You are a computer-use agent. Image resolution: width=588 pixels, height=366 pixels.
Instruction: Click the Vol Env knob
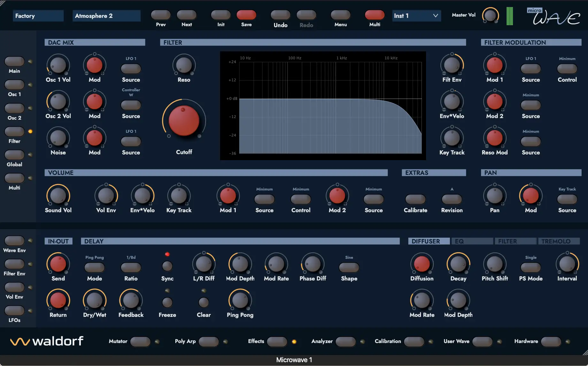click(x=106, y=196)
